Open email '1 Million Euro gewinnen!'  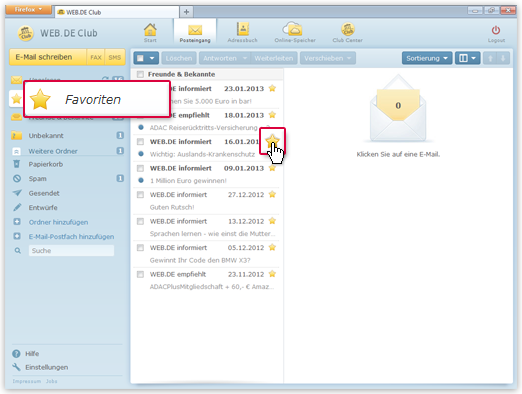[x=188, y=181]
